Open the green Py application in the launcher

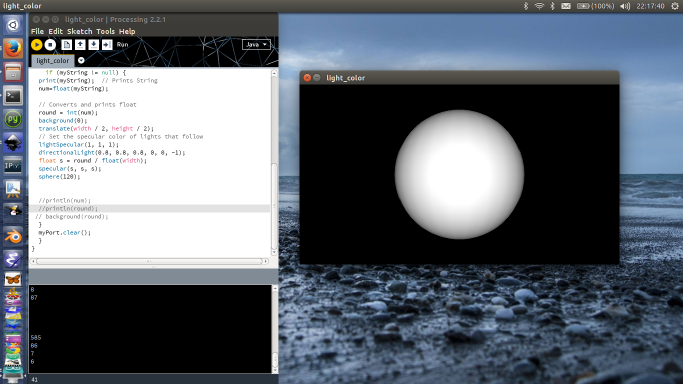click(13, 119)
